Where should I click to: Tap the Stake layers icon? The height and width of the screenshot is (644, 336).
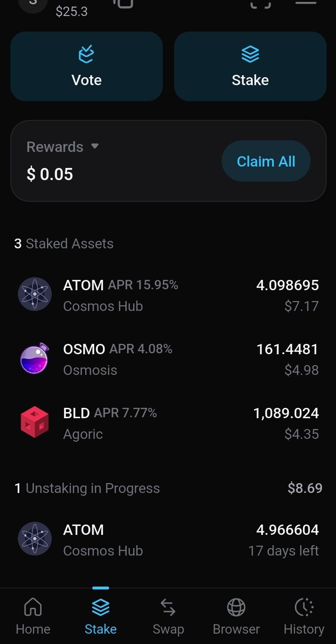click(x=250, y=55)
